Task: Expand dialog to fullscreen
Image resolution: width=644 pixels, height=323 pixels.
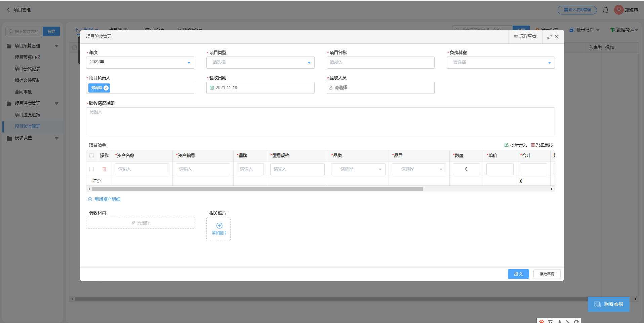Action: [x=549, y=37]
